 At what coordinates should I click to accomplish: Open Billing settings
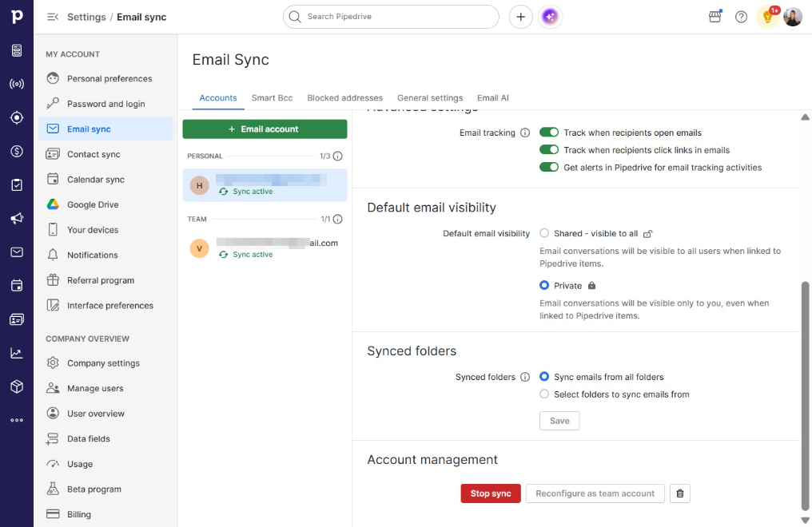[105, 514]
